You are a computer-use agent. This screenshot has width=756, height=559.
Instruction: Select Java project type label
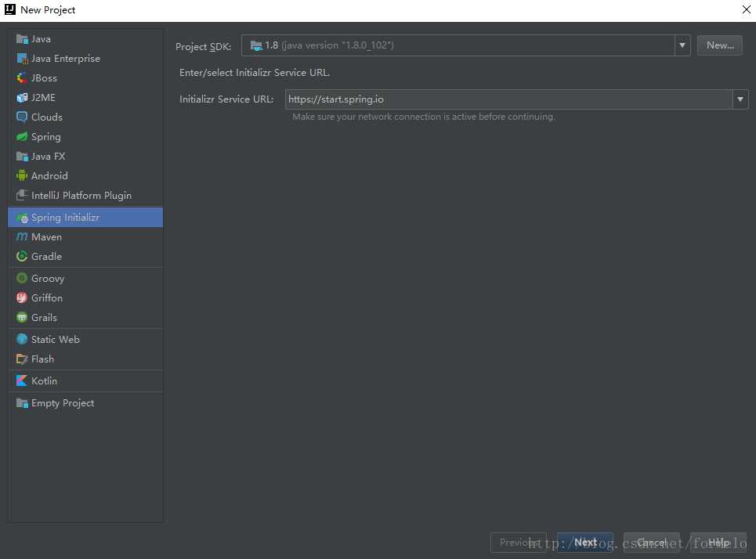pyautogui.click(x=41, y=39)
